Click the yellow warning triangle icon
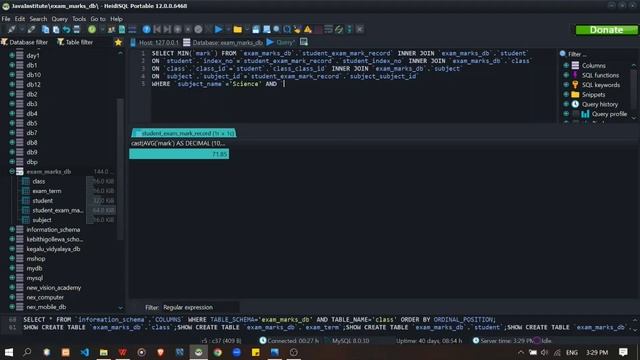Screen dimensions: 640x360 308,29
